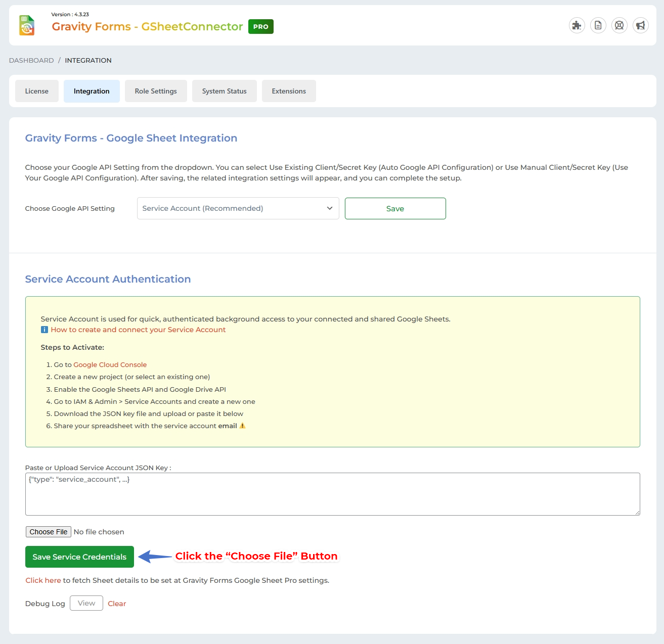View the System Status tab
The height and width of the screenshot is (644, 664).
point(224,91)
